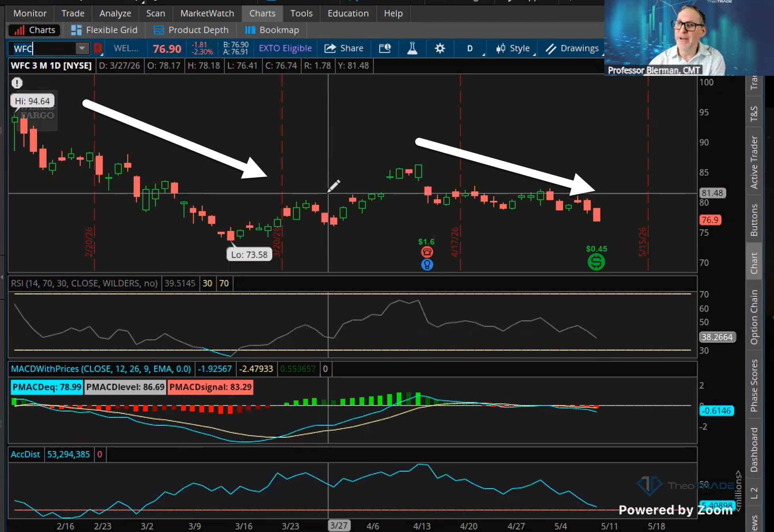Open studies via the flask icon

[412, 48]
